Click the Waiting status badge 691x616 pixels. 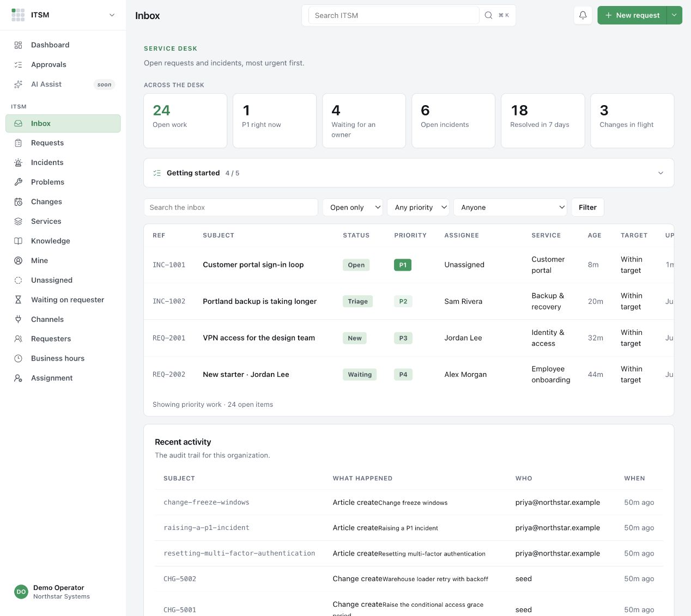pos(360,374)
